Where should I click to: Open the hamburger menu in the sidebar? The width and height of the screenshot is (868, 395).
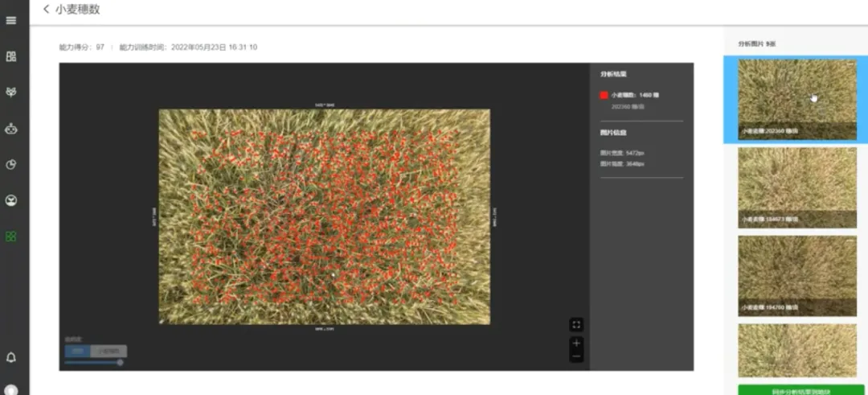[x=11, y=20]
